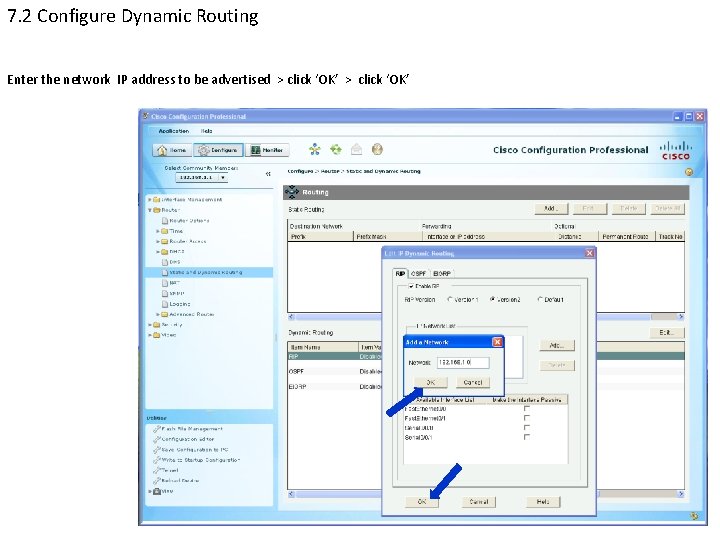Screen dimensions: 720x540
Task: Expand the Security folder
Action: pyautogui.click(x=150, y=325)
